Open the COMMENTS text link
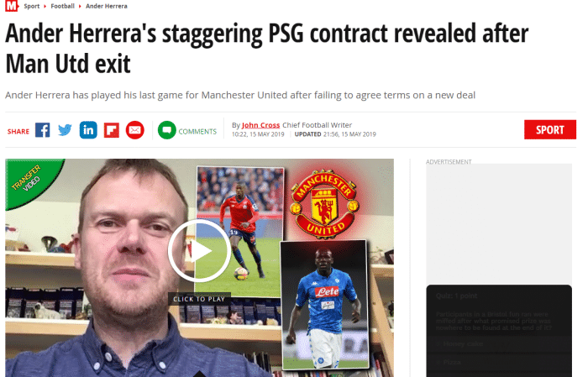The height and width of the screenshot is (377, 588). click(197, 132)
